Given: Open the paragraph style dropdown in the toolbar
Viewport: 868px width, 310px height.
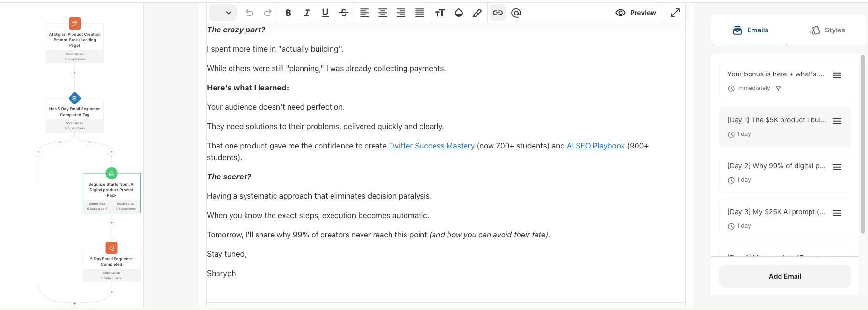Looking at the screenshot, I should click(223, 13).
